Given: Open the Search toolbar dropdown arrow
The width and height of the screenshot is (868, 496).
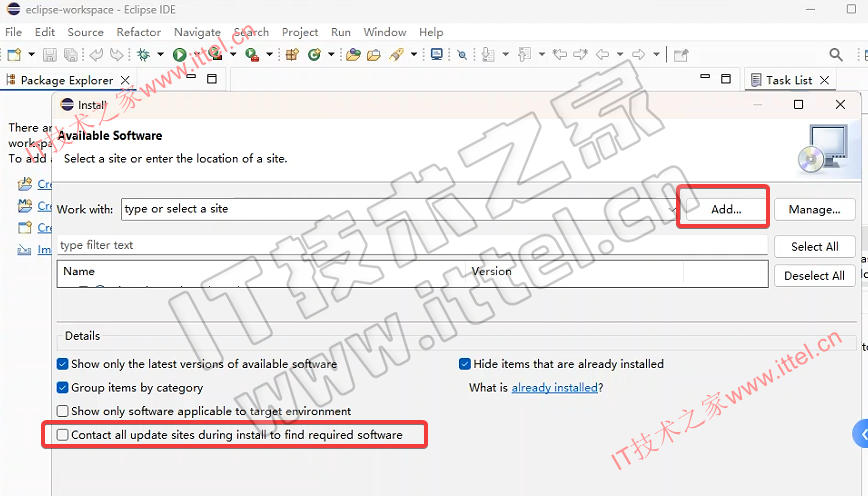Looking at the screenshot, I should pyautogui.click(x=414, y=54).
